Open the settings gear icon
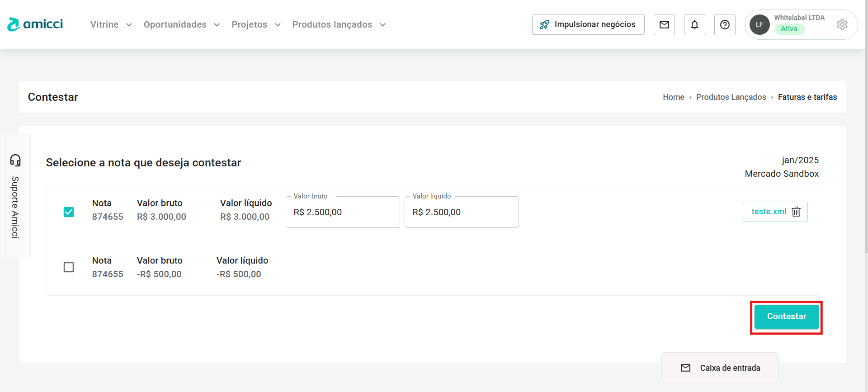Screen dimensions: 868x392 tap(842, 24)
